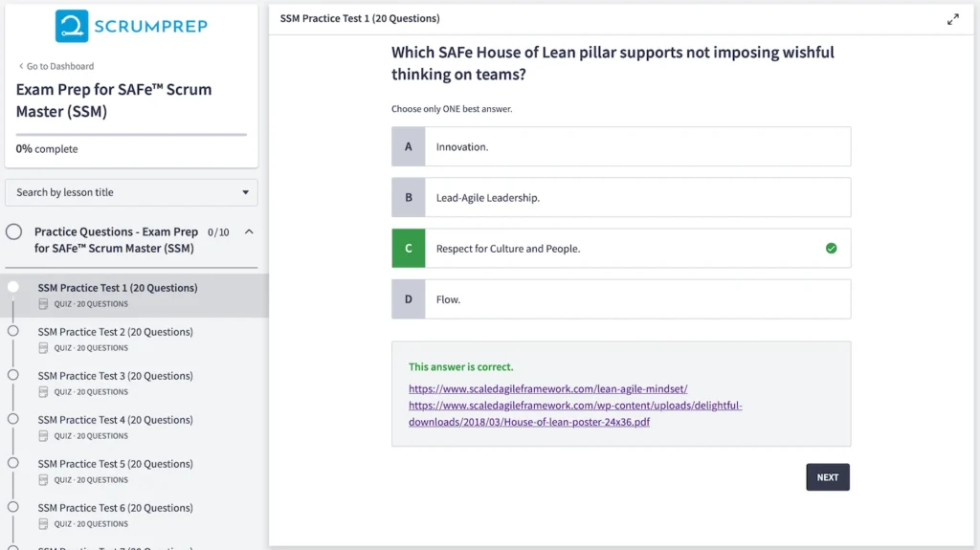980x550 pixels.
Task: Collapse the Practice Questions section chevron
Action: (x=249, y=232)
